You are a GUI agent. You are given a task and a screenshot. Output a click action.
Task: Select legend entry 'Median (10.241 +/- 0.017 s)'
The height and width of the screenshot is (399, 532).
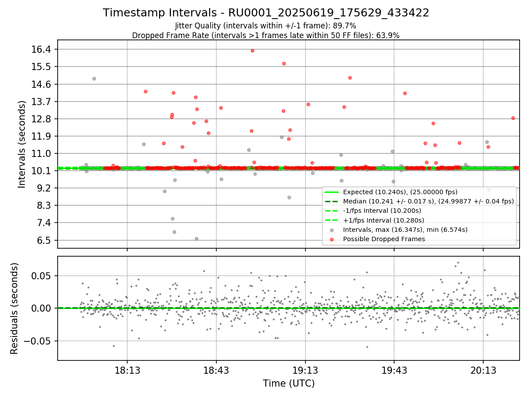click(x=419, y=201)
